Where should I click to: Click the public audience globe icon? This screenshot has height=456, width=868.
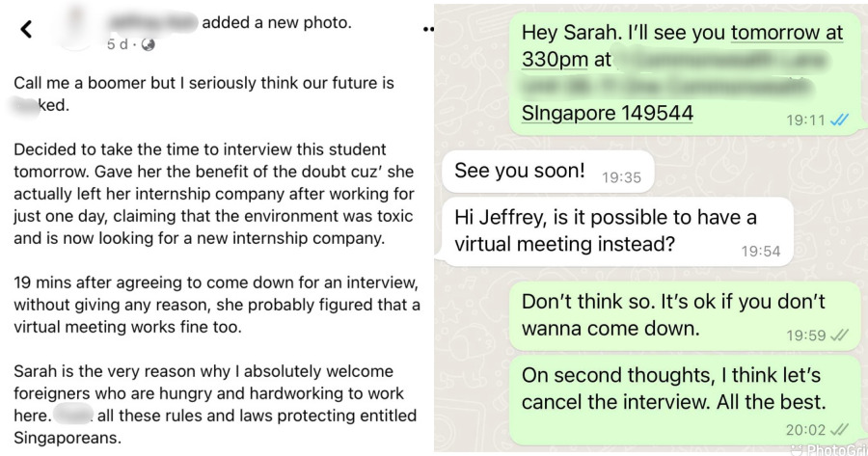tap(149, 44)
